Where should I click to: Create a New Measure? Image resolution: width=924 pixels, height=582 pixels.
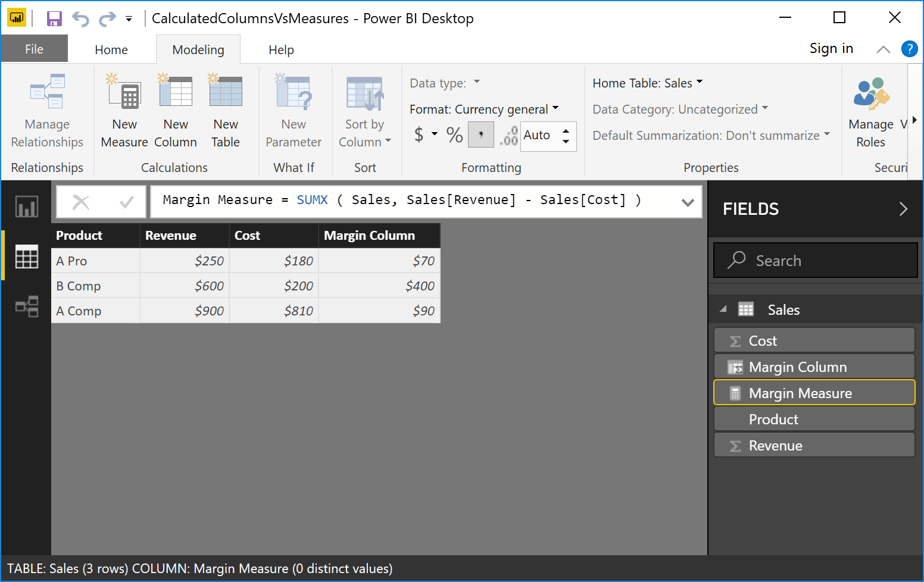(x=124, y=111)
